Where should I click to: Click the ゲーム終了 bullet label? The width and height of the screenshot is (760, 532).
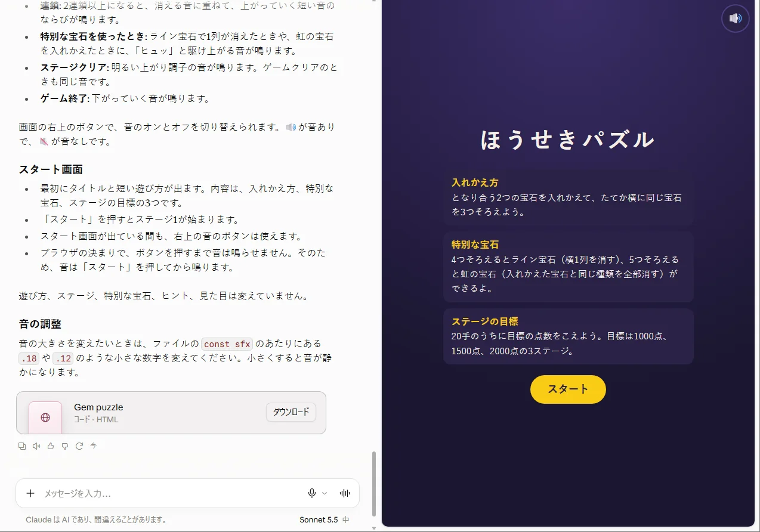tap(65, 98)
